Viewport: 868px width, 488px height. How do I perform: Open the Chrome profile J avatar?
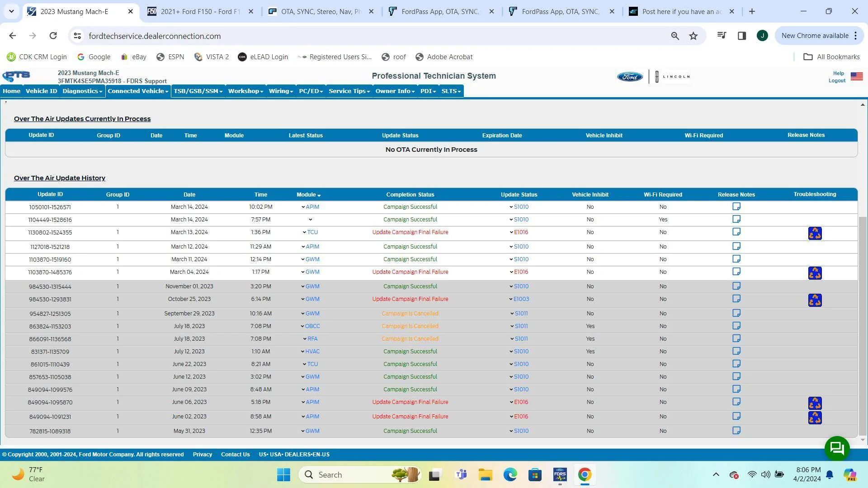coord(762,36)
